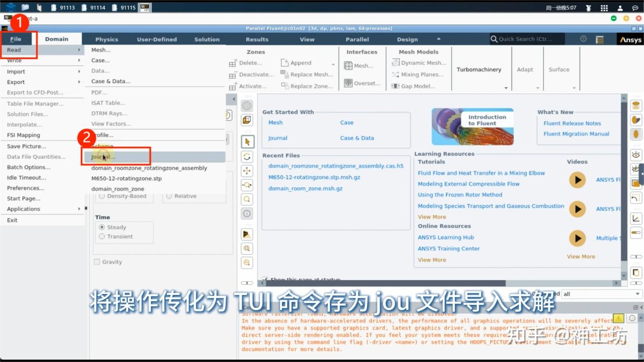Open the Append dropdown arrow
This screenshot has width=644, height=362.
tap(333, 64)
